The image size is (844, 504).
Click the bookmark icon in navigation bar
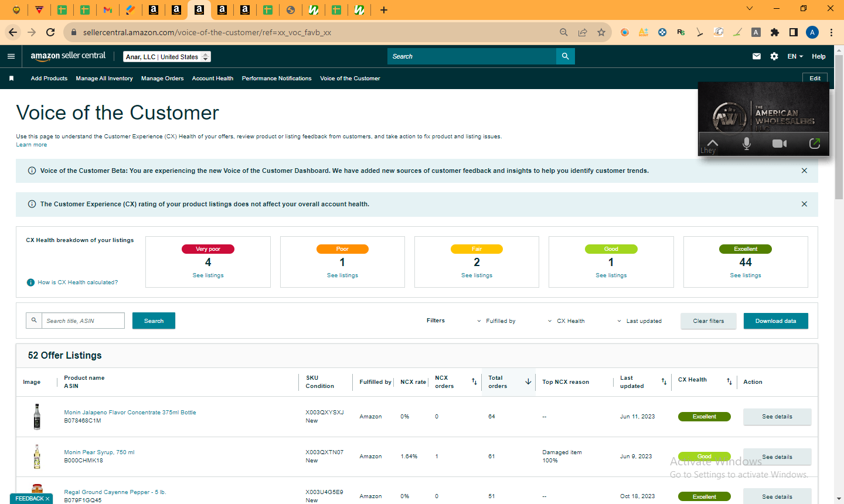click(11, 79)
